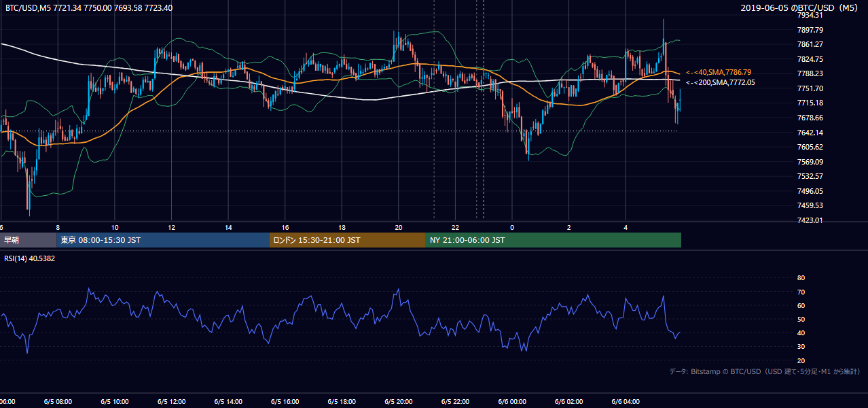Click the RSI 60 level label
The image size is (868, 408).
click(x=801, y=305)
